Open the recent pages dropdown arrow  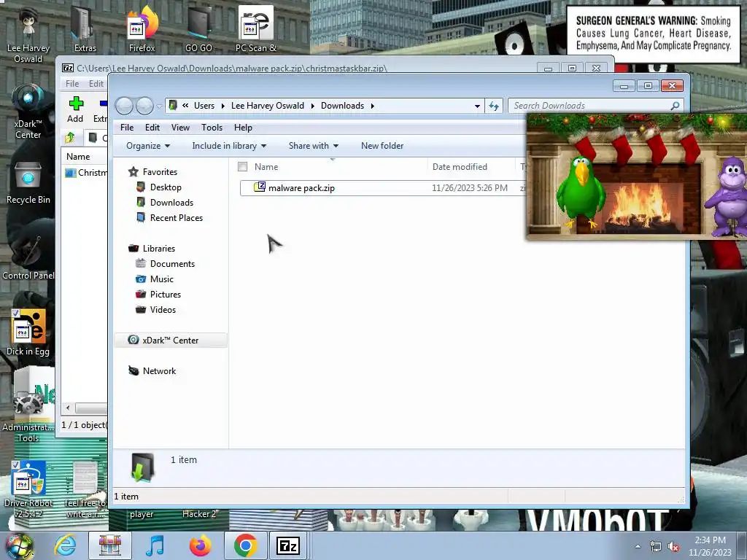pos(159,106)
